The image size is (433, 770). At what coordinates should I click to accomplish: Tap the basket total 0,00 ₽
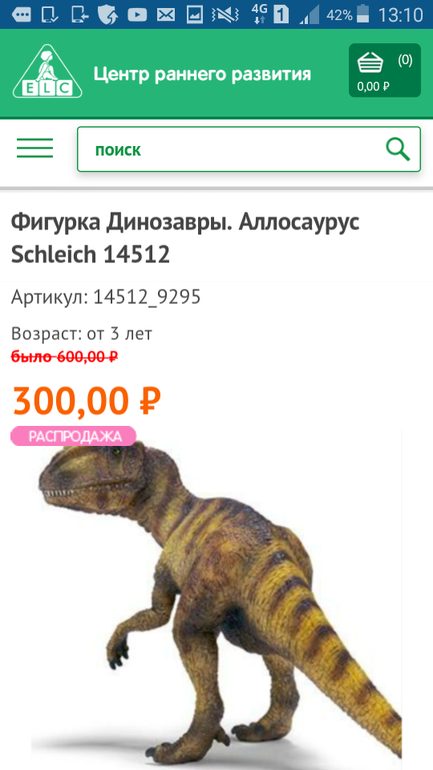373,87
